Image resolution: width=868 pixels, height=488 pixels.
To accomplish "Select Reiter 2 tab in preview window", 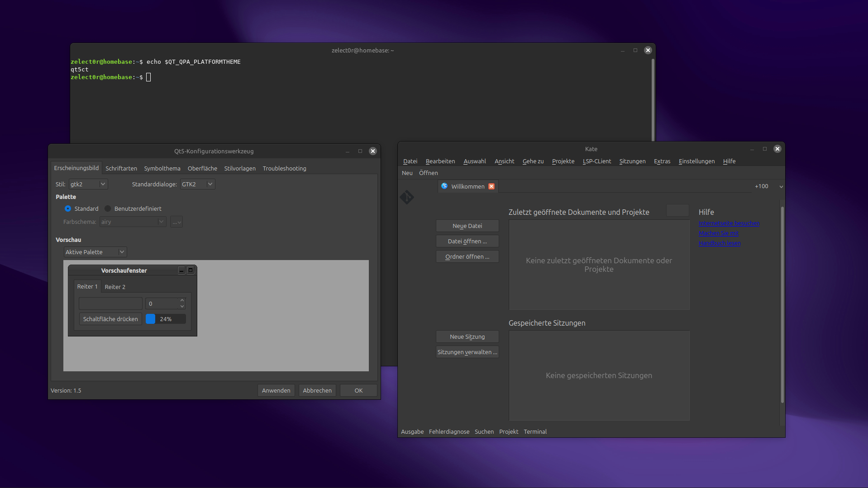I will [x=115, y=287].
